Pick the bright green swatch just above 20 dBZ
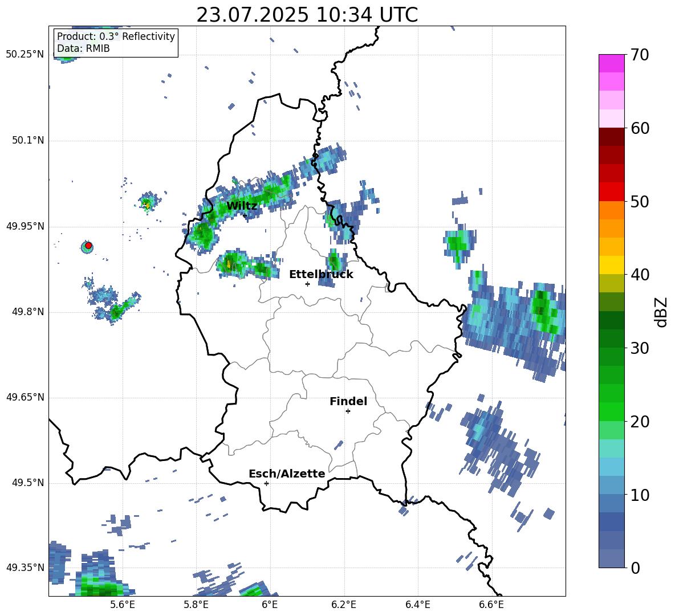This screenshot has width=675, height=616. click(612, 411)
